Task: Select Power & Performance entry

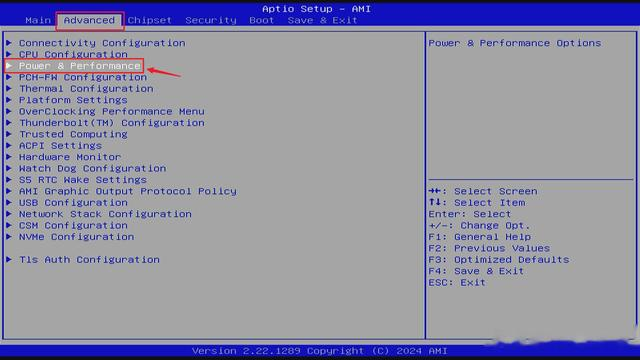Action: click(80, 66)
